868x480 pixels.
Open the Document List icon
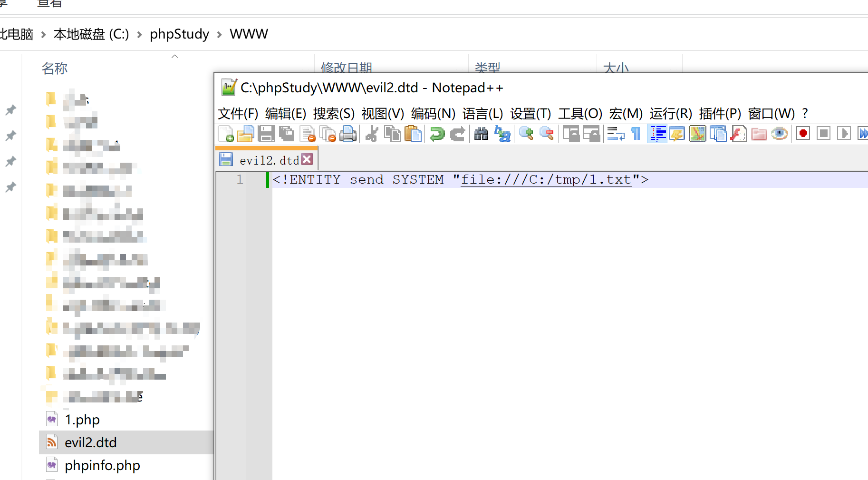pos(718,134)
